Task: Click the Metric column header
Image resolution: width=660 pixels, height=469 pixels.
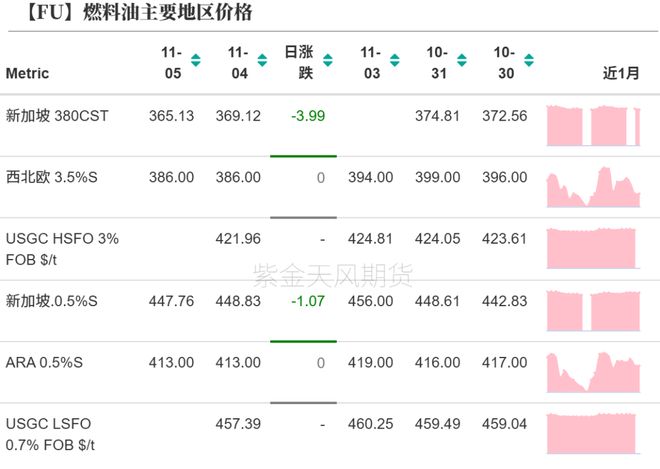Action: (x=28, y=73)
